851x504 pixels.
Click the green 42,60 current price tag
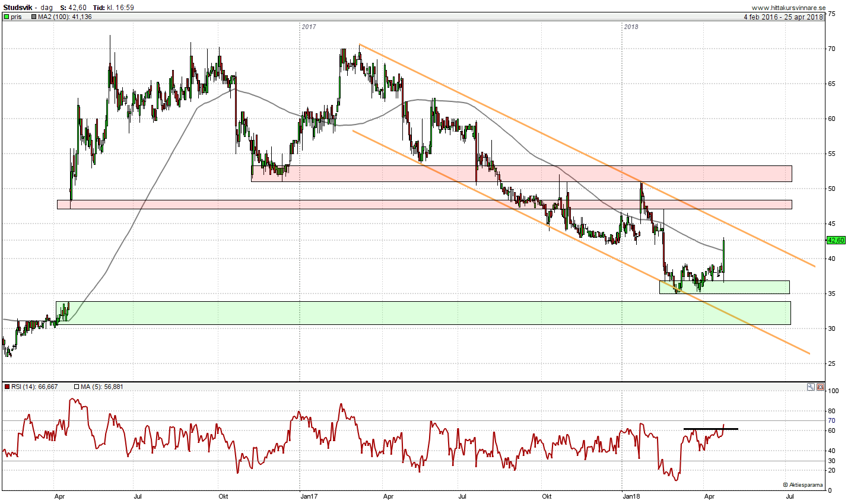click(x=836, y=240)
